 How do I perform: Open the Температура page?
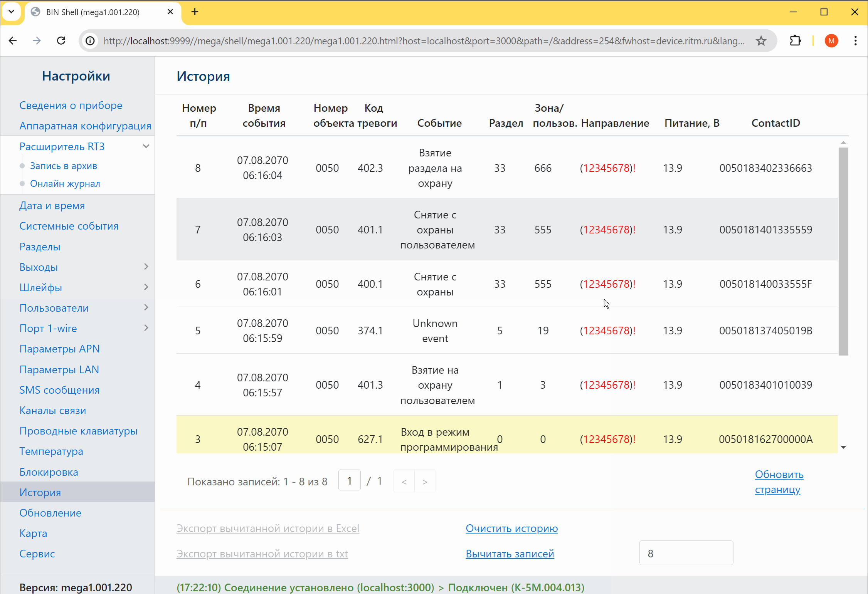[x=51, y=451]
